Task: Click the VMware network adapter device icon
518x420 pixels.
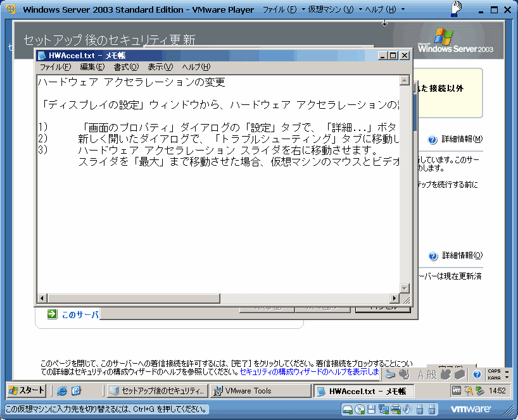Action: coord(384,409)
